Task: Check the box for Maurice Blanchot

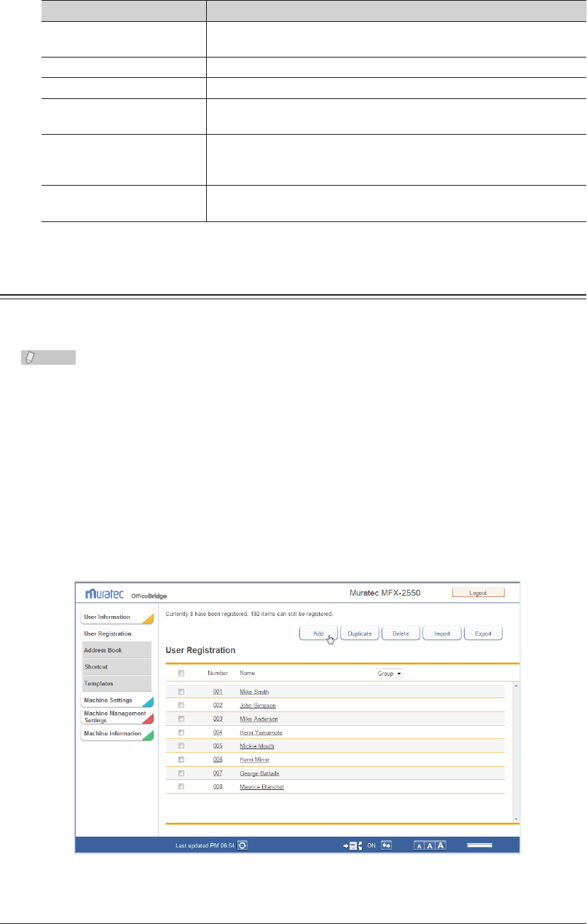Action: (x=181, y=786)
